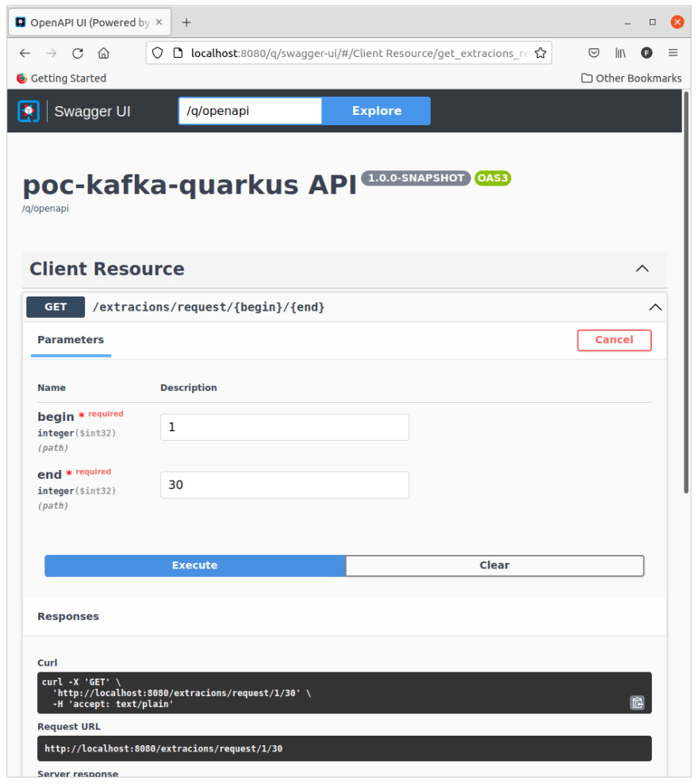Open the Pocket save icon

[x=594, y=53]
